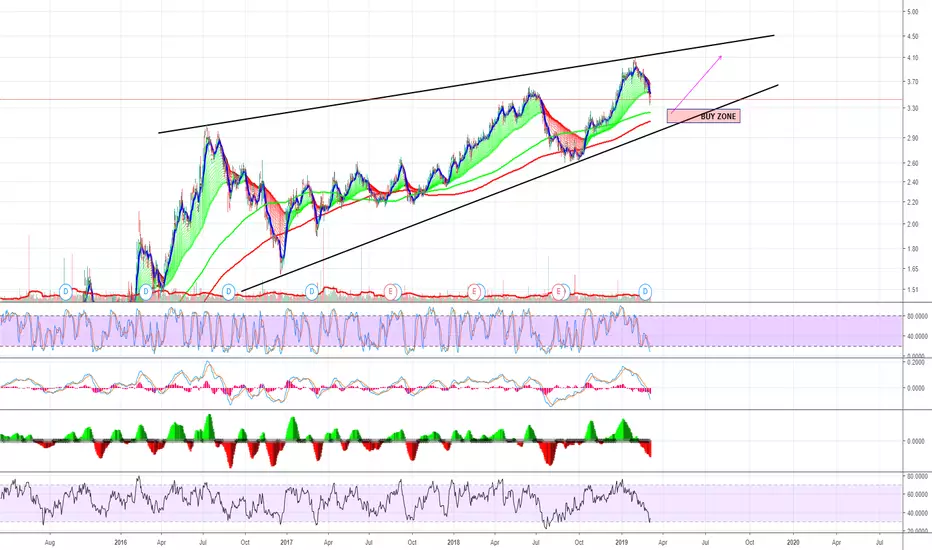This screenshot has height=550, width=932.
Task: Click the 3.70 price axis label
Action: pos(912,81)
